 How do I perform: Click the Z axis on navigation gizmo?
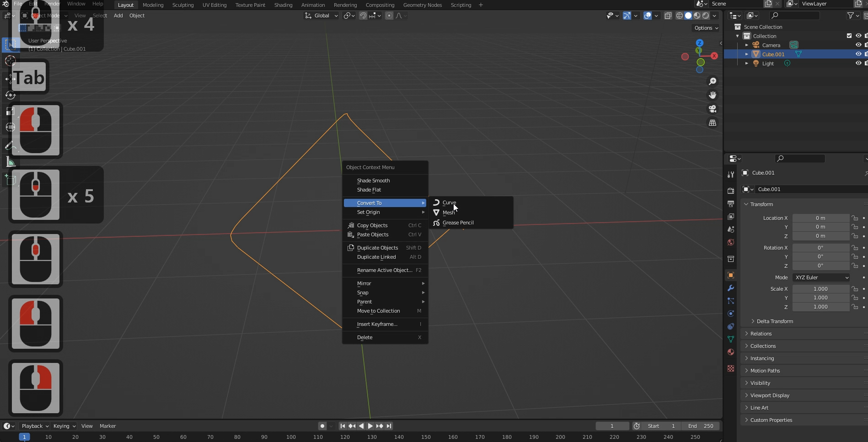(699, 43)
